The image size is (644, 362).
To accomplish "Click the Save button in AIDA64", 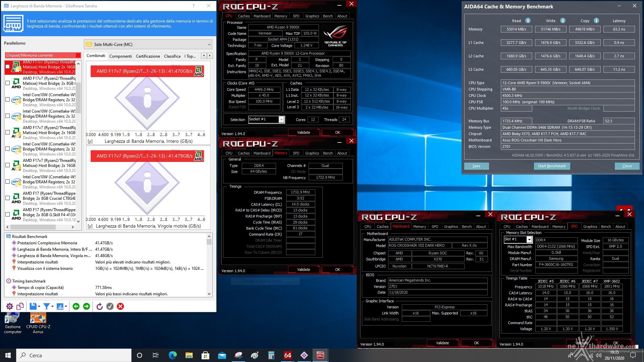I will (476, 166).
